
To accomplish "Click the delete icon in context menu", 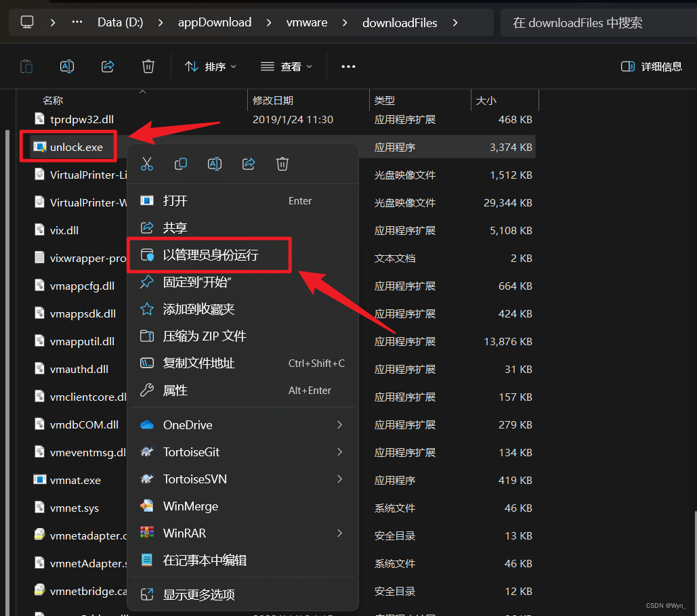I will [x=282, y=164].
